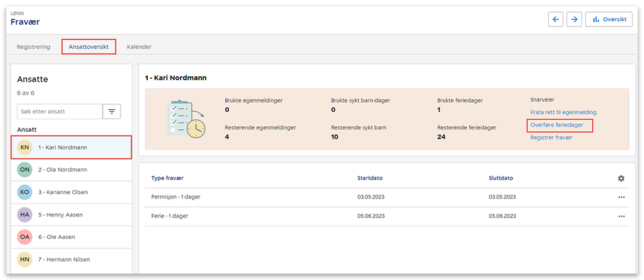The height and width of the screenshot is (280, 644).
Task: Open the employee list filter icon
Action: pos(112,112)
